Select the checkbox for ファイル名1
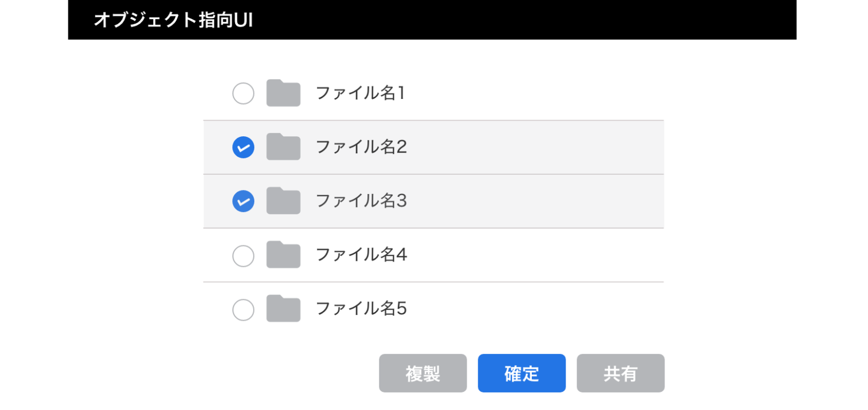This screenshot has height=410, width=868. tap(243, 93)
